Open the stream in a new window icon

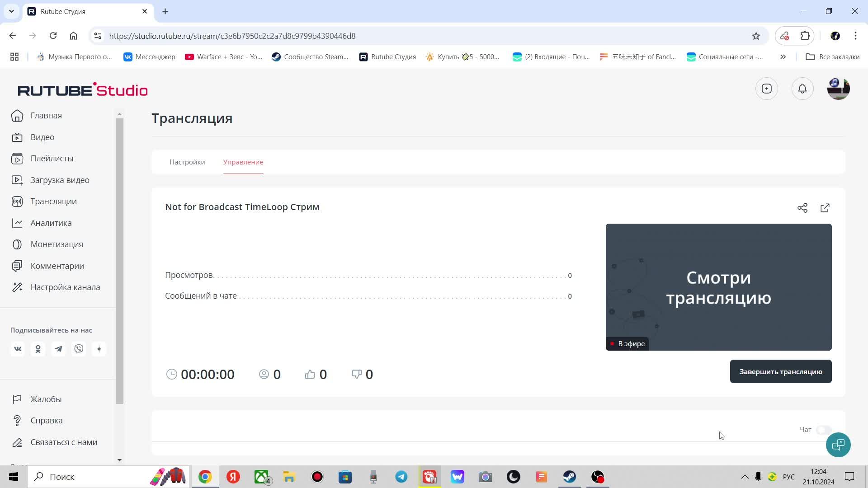(825, 208)
